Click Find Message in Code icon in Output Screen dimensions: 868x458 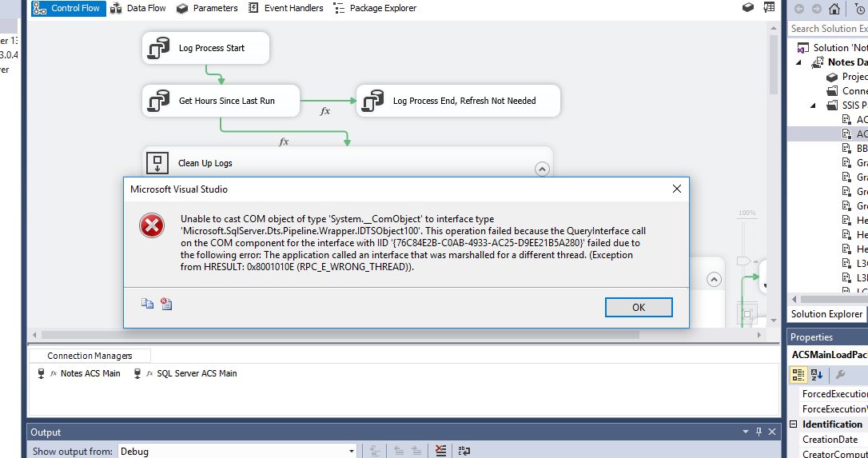(374, 451)
